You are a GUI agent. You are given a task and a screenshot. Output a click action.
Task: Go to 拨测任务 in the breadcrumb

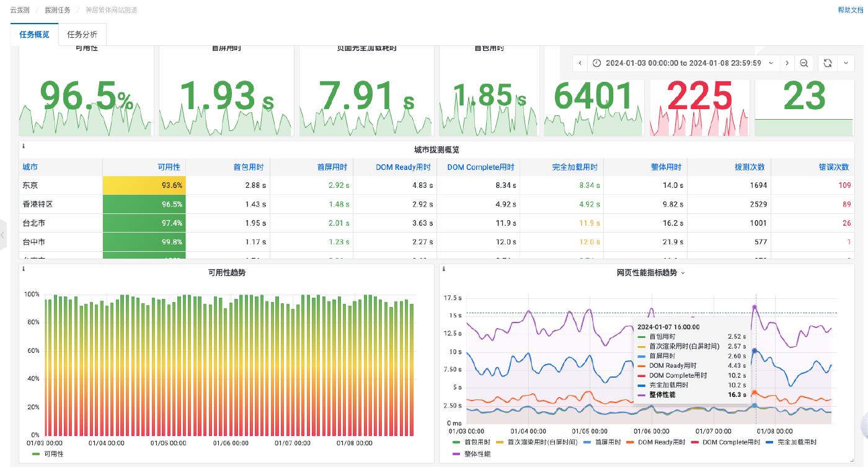pos(58,10)
